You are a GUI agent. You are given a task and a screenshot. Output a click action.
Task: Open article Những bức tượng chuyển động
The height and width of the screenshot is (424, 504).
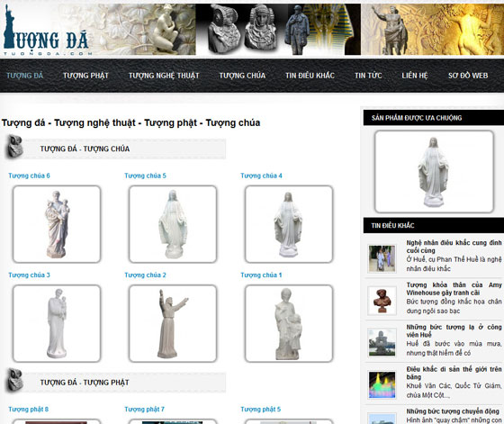(x=453, y=411)
